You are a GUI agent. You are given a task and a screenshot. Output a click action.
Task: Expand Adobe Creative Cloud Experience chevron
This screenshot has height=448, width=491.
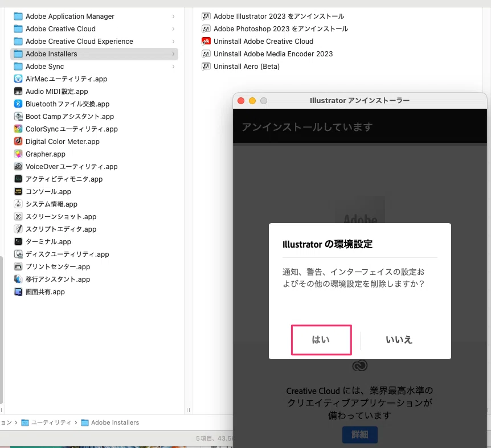(173, 42)
